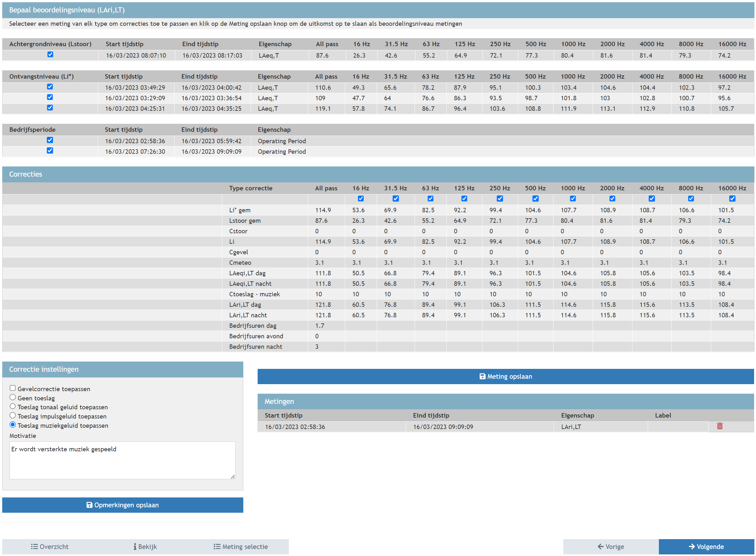Save remarks with Opmerkingen opslaan button
This screenshot has height=556, width=756.
tap(123, 505)
